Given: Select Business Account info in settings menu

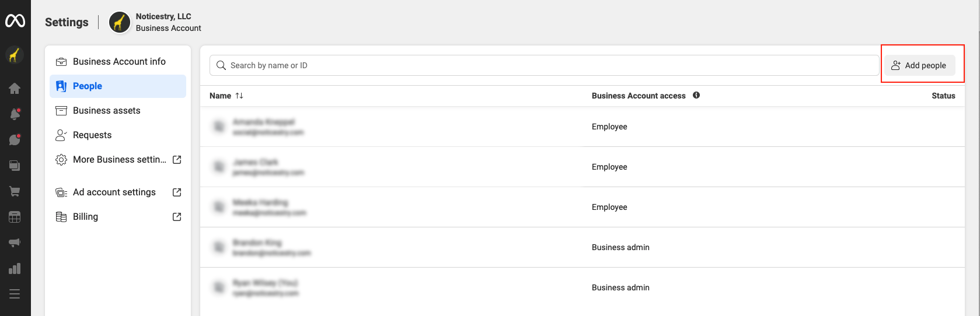Looking at the screenshot, I should tap(118, 62).
